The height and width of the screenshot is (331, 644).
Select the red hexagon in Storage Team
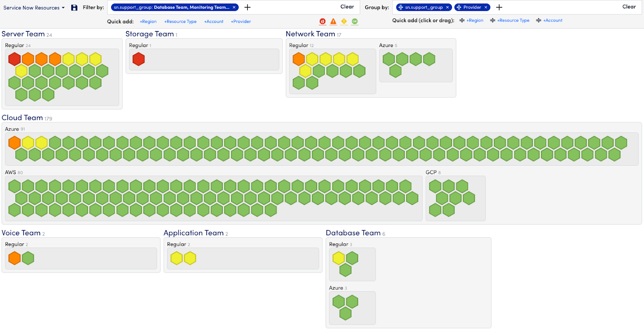click(x=138, y=59)
